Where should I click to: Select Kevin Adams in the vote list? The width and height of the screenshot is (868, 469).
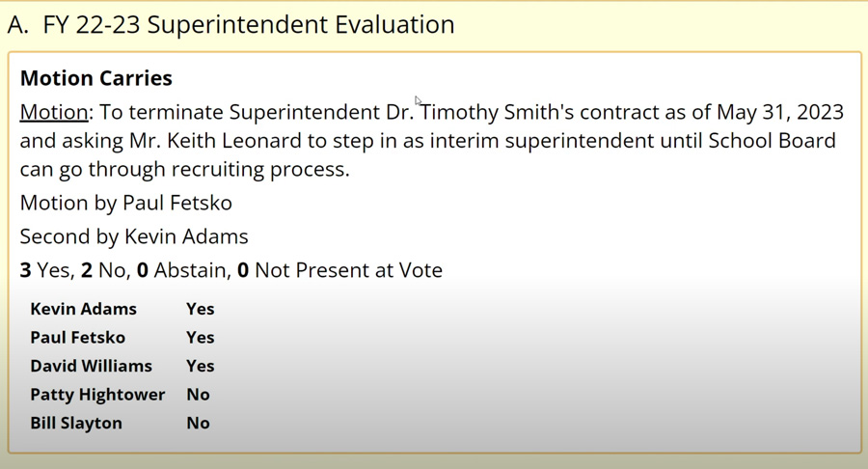84,309
